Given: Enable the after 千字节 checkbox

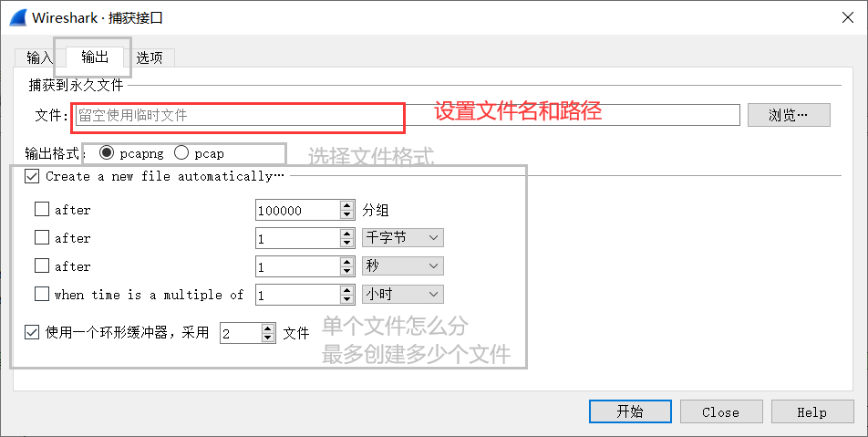Looking at the screenshot, I should [42, 237].
